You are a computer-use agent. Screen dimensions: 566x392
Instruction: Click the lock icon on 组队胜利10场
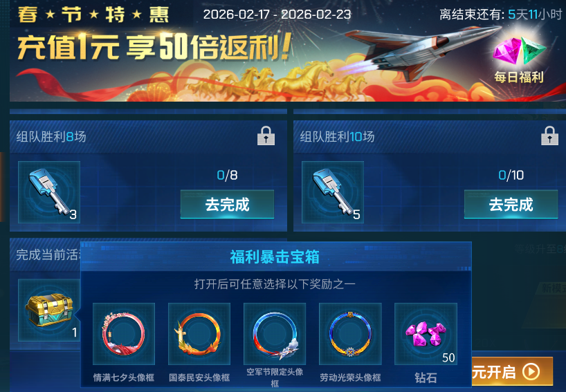(x=550, y=136)
